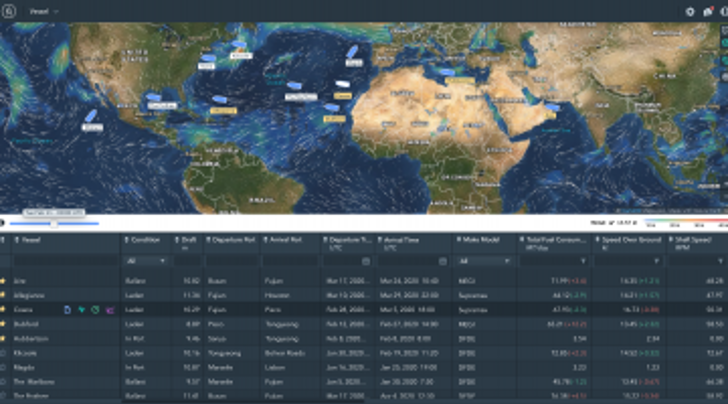The width and height of the screenshot is (728, 404).
Task: Open the Condition filter dropdown showing All
Action: [146, 261]
